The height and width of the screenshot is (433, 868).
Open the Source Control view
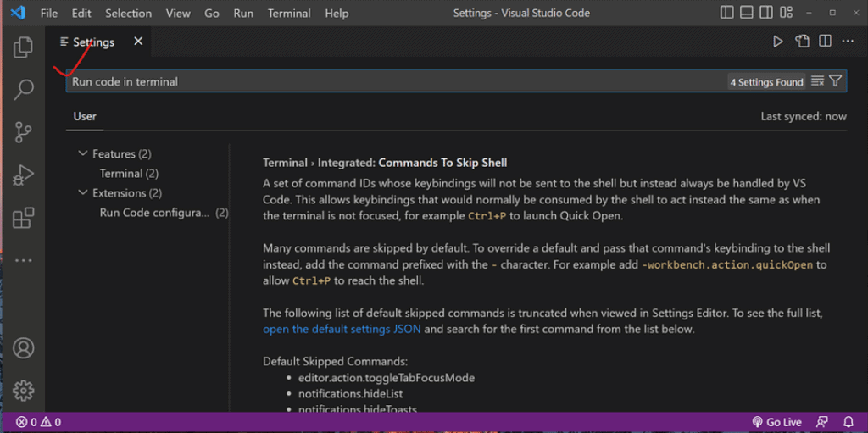23,132
